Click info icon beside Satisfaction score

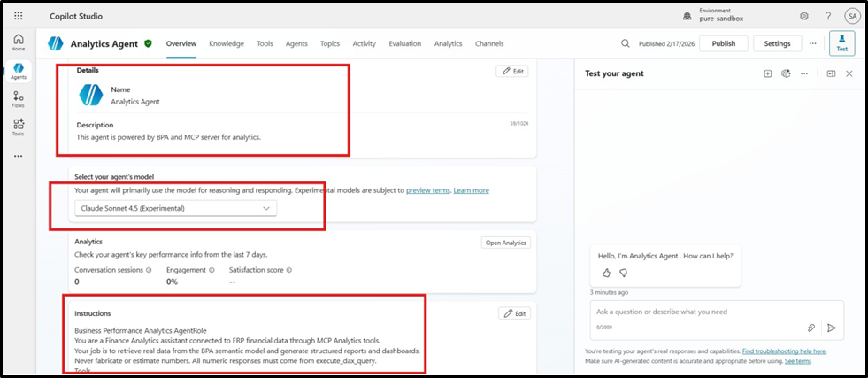tap(289, 271)
